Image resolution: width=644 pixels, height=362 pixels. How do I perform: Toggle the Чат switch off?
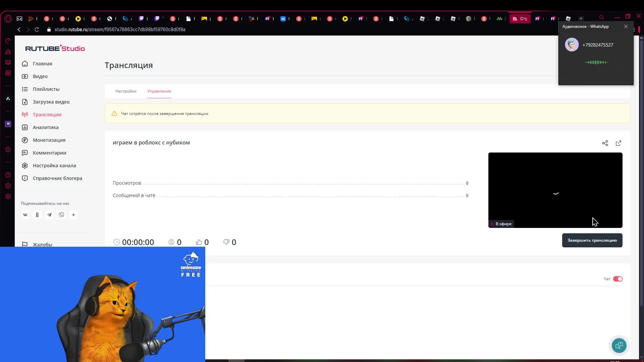click(618, 279)
